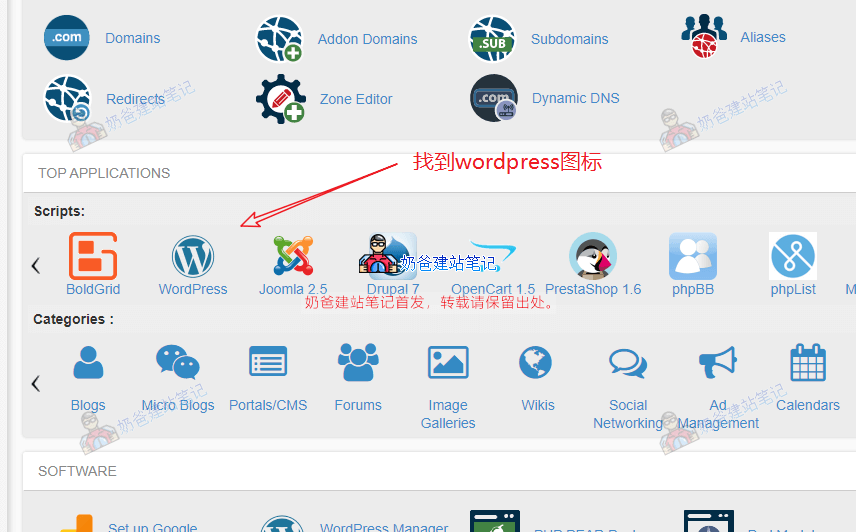Select the BoldGrid script icon
Screen dimensions: 856x532
click(93, 256)
